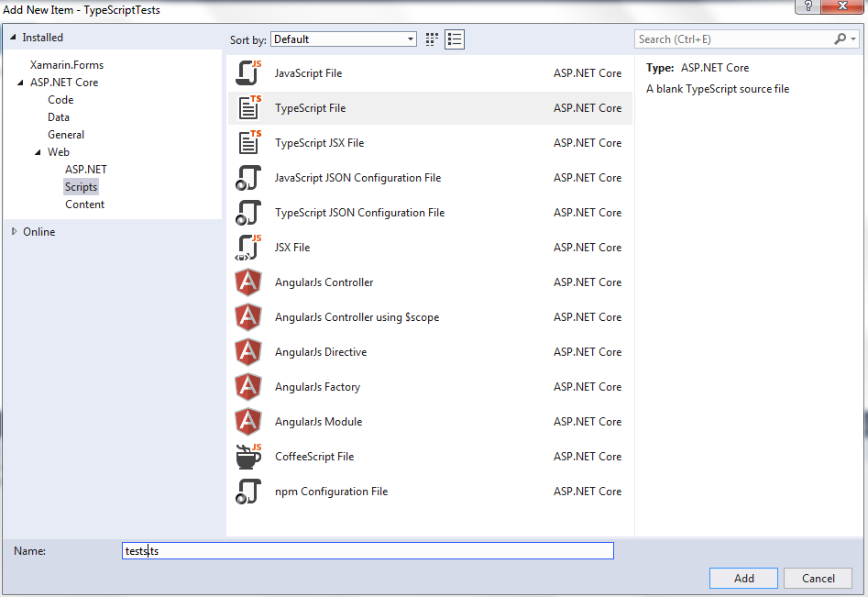Select 'JavaScript JSON Configuration File' name

(x=357, y=178)
